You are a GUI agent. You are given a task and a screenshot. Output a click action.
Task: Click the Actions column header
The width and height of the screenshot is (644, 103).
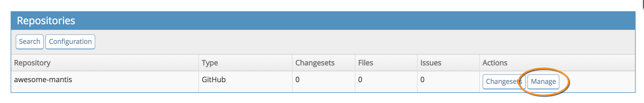click(x=495, y=63)
